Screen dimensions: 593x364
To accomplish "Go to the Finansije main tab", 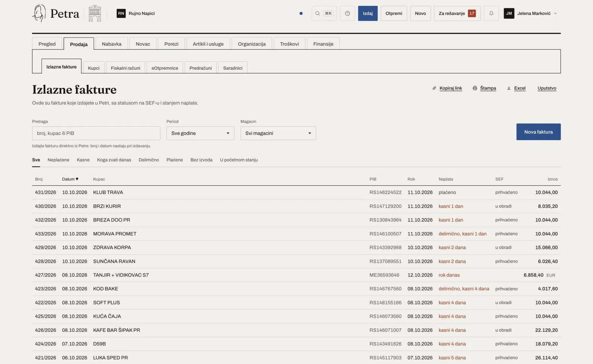I will click(x=323, y=44).
